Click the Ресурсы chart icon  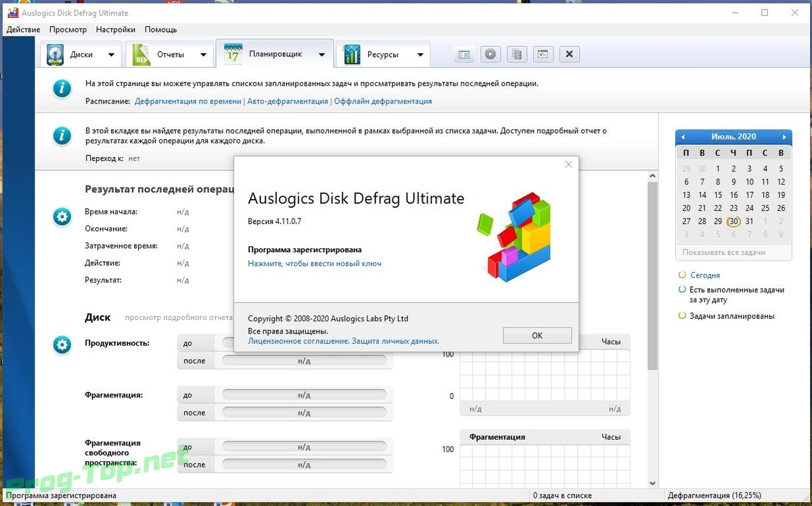[x=352, y=54]
